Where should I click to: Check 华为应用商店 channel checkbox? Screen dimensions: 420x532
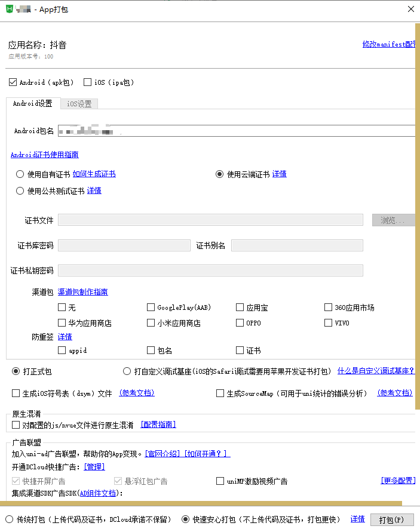[62, 322]
